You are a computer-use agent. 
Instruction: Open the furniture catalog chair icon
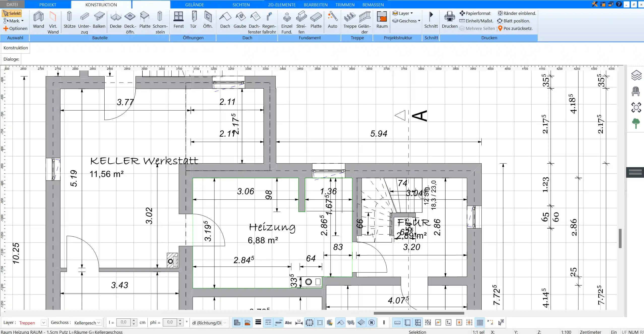click(x=636, y=91)
